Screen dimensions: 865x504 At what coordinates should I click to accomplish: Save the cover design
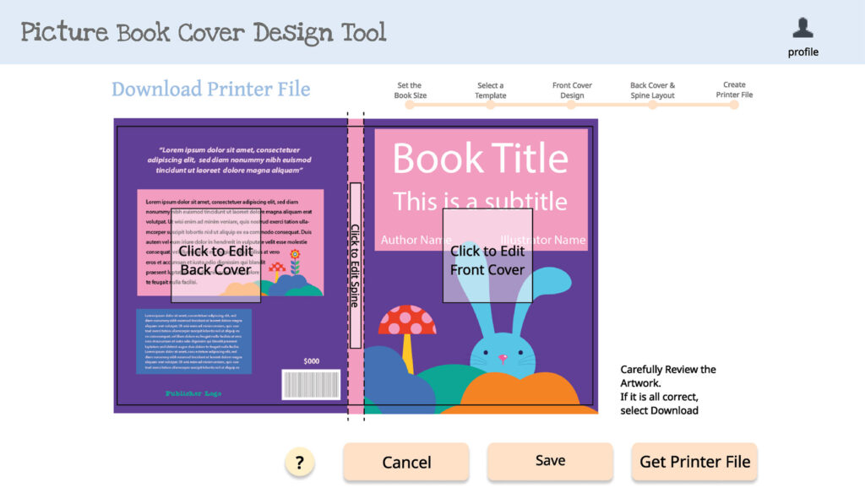[550, 461]
